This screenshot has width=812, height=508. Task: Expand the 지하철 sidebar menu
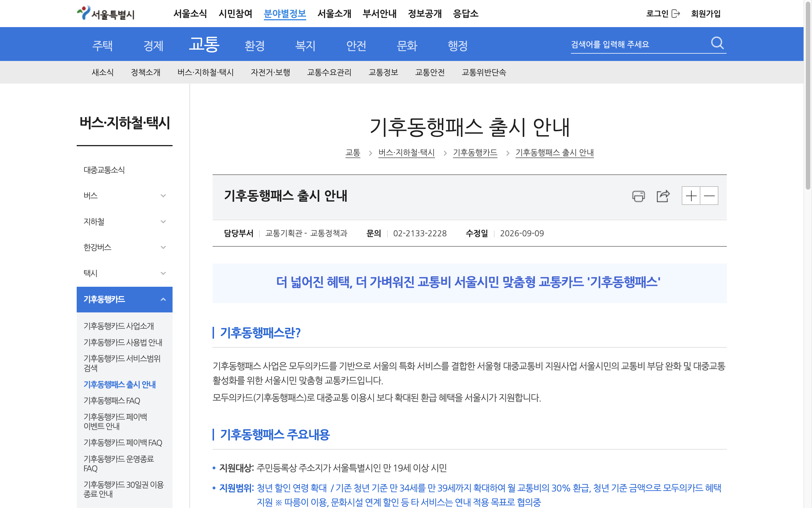click(125, 222)
